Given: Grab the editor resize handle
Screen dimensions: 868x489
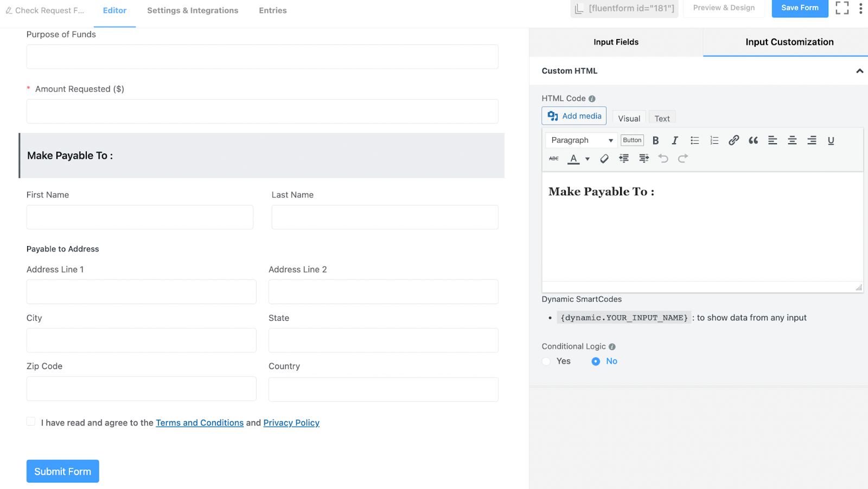Looking at the screenshot, I should coord(859,288).
